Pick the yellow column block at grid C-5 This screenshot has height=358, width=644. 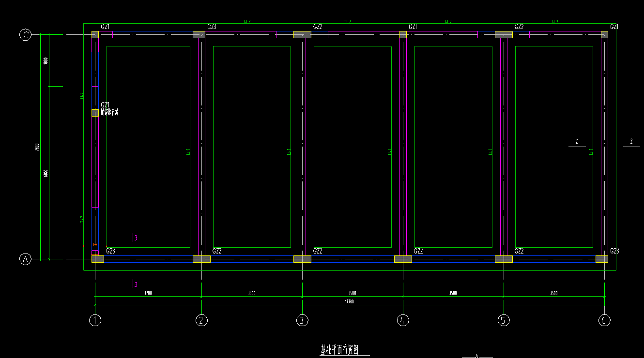pos(504,35)
